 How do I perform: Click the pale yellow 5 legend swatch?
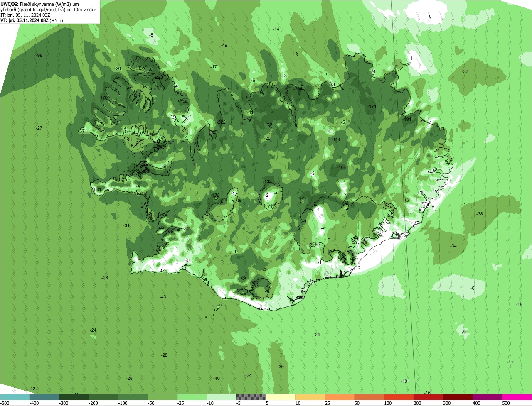[x=281, y=397]
